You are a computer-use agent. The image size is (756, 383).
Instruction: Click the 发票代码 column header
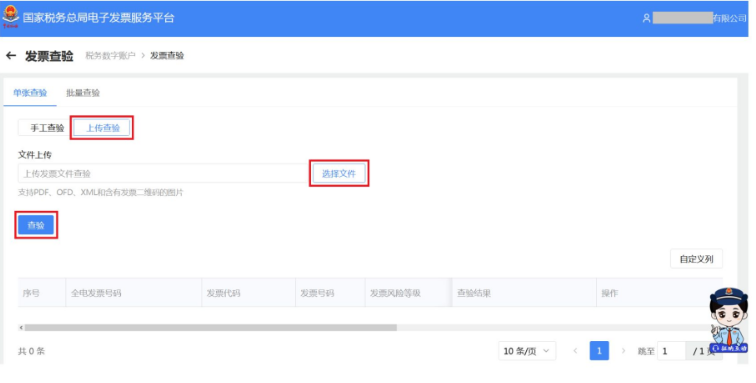point(248,293)
